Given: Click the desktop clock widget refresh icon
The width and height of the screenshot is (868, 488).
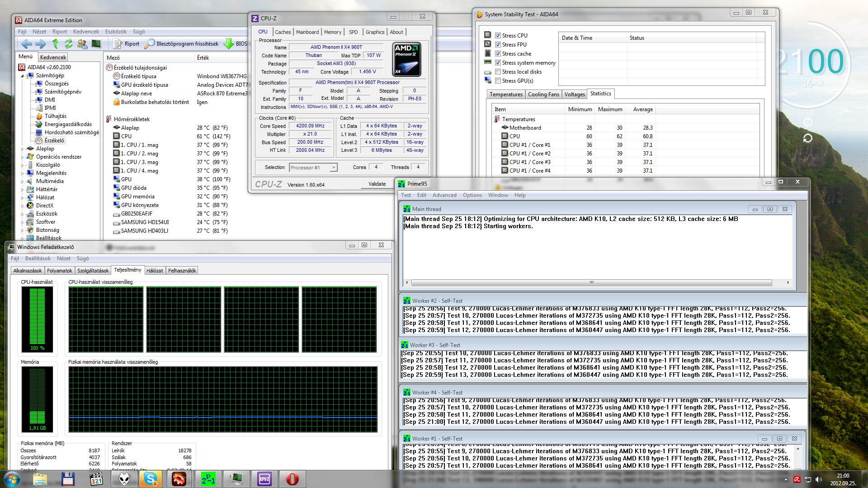Looking at the screenshot, I should [807, 138].
